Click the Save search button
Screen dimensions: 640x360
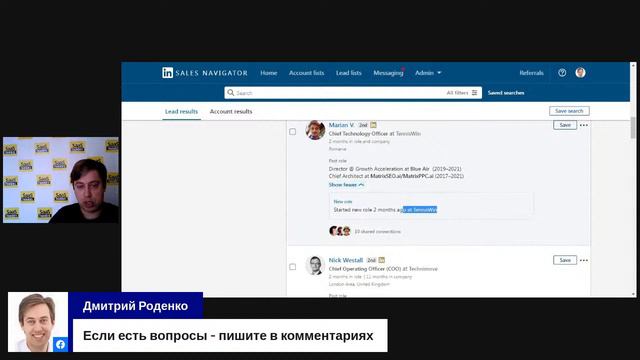[569, 111]
